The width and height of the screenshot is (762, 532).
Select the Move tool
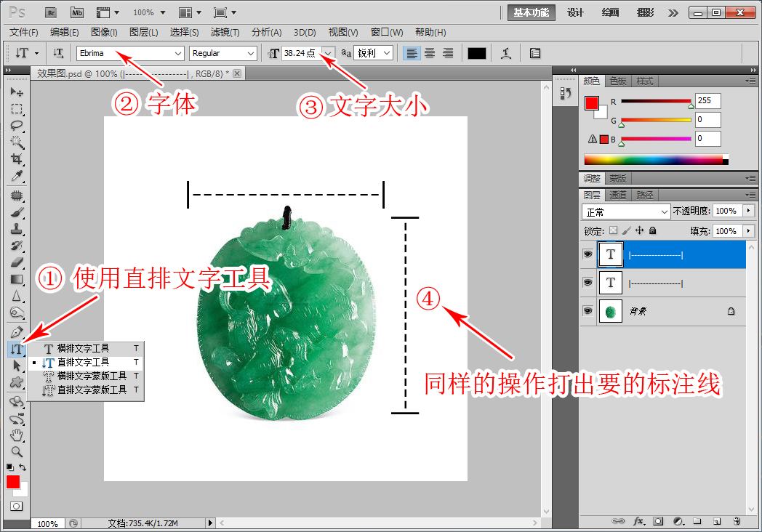point(16,91)
